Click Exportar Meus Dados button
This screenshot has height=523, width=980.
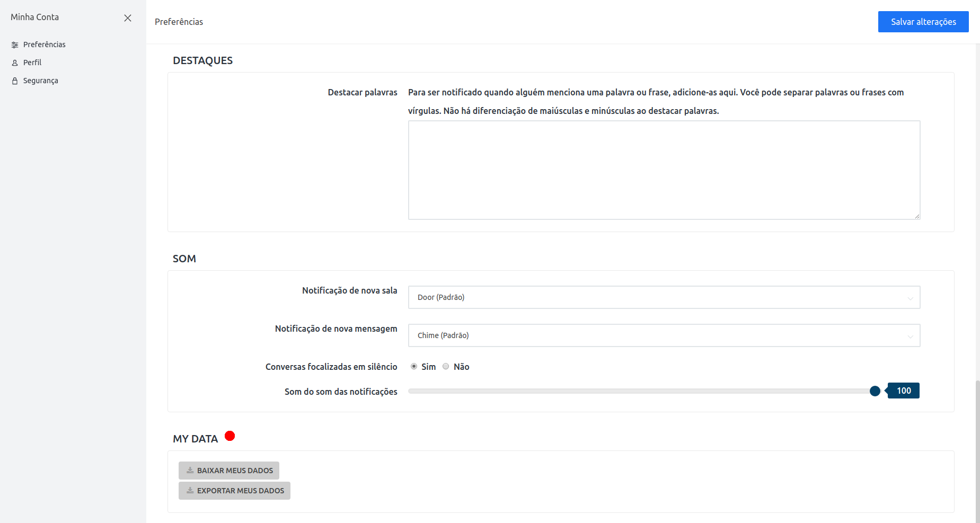coord(234,491)
